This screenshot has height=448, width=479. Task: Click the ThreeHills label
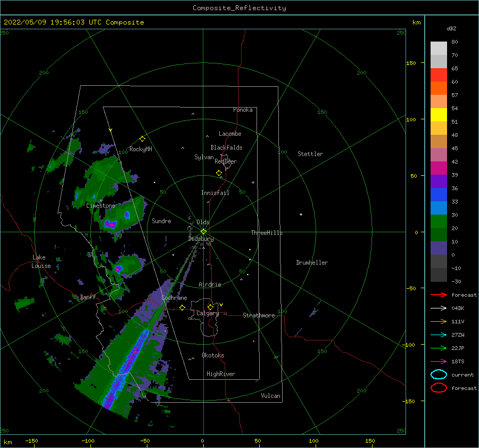[267, 233]
